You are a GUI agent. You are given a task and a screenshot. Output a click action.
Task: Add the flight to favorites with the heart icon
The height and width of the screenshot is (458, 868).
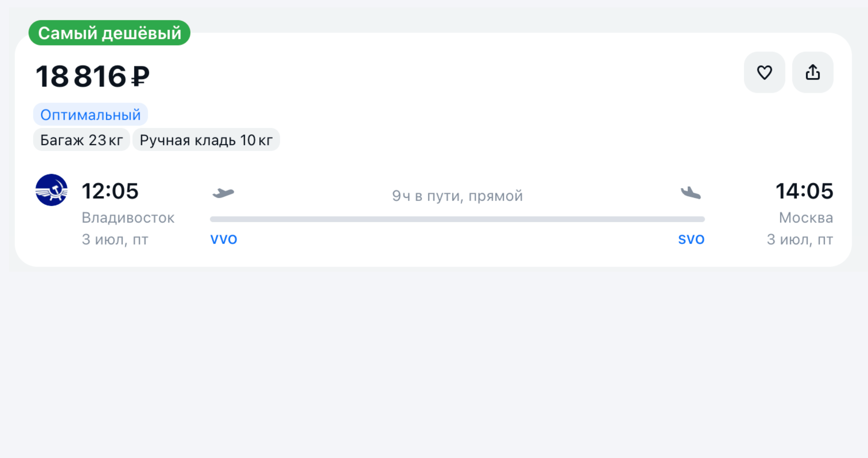tap(764, 72)
